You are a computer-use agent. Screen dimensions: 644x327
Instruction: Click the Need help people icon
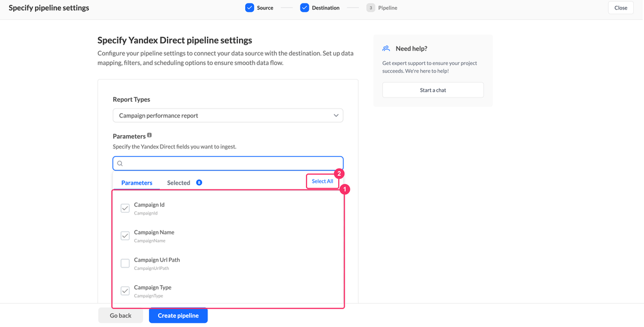point(386,48)
